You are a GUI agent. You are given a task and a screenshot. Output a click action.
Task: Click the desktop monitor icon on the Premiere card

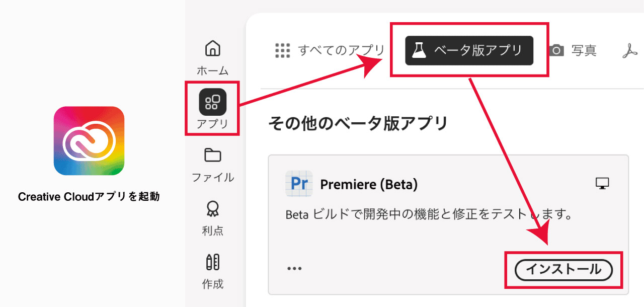[603, 183]
